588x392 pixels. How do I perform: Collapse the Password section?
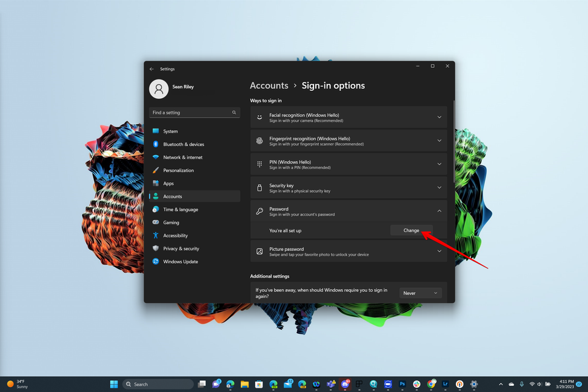click(x=439, y=210)
